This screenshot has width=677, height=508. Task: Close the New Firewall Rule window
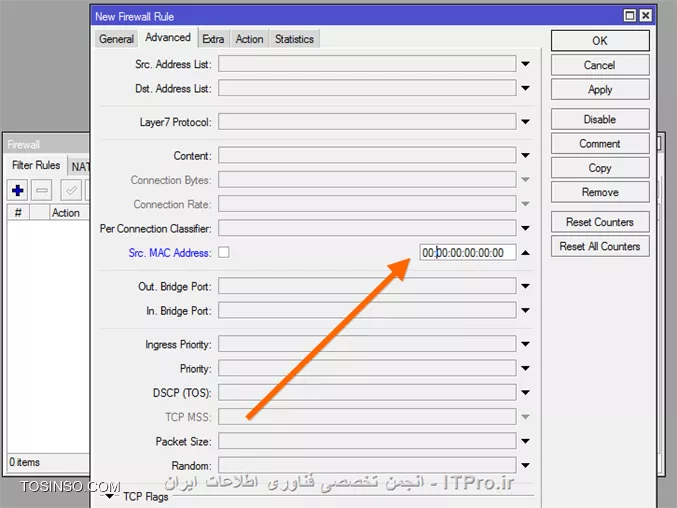coord(645,16)
